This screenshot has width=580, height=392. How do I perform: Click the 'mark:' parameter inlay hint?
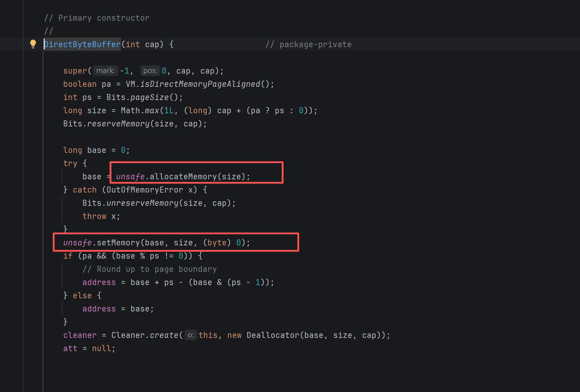pos(106,71)
